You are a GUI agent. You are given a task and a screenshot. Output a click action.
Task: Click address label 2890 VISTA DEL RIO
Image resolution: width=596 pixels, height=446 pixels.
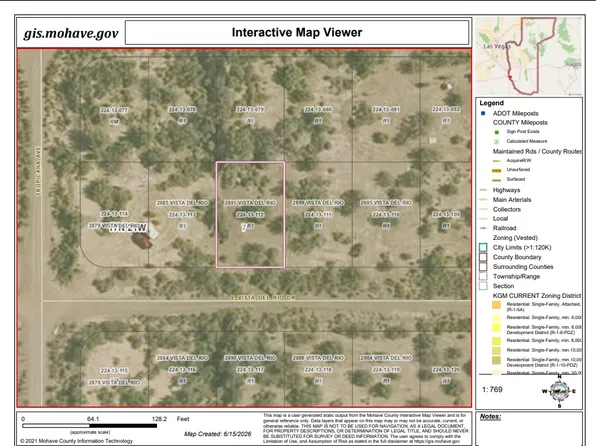(250, 358)
